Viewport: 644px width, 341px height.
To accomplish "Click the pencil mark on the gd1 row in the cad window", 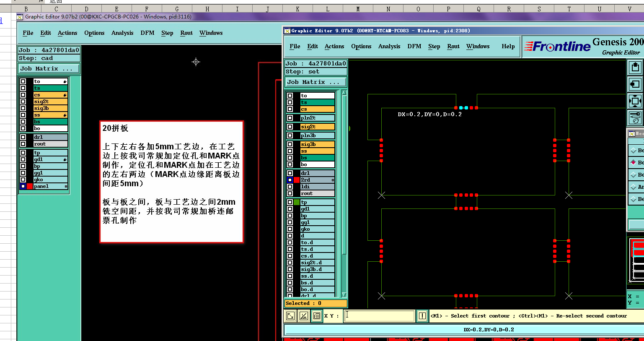I will pos(65,159).
